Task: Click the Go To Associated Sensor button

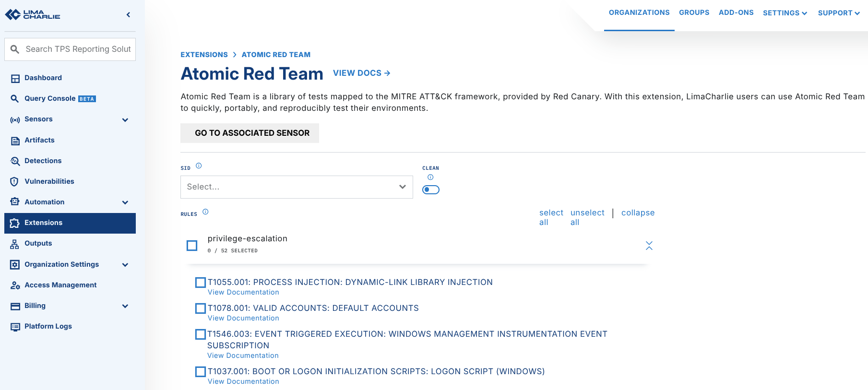Action: point(250,133)
